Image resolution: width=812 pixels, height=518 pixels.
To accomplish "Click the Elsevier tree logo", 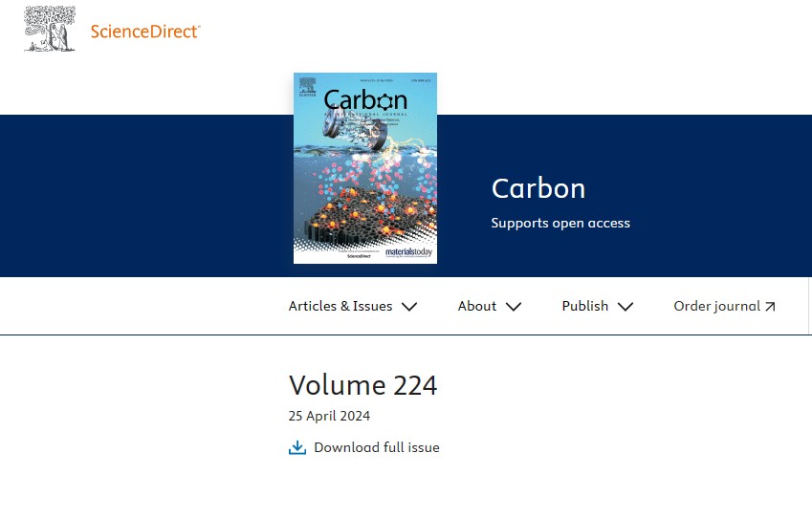I will pos(50,29).
